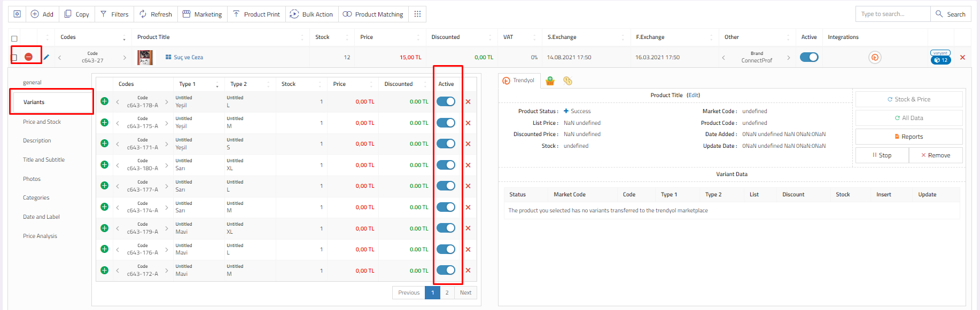Delete variant c643-175-A with red X

pyautogui.click(x=468, y=123)
